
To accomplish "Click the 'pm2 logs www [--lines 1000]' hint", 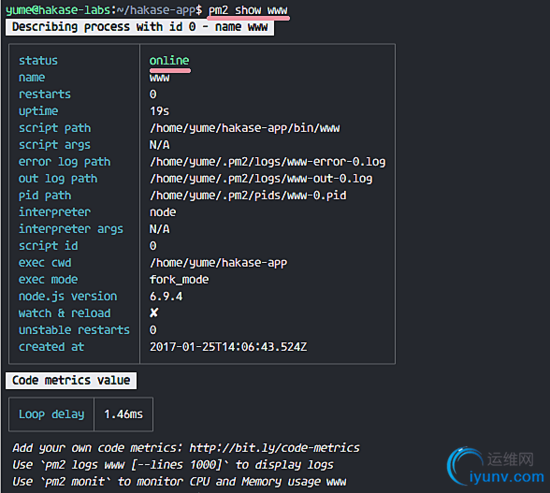I will 134,465.
